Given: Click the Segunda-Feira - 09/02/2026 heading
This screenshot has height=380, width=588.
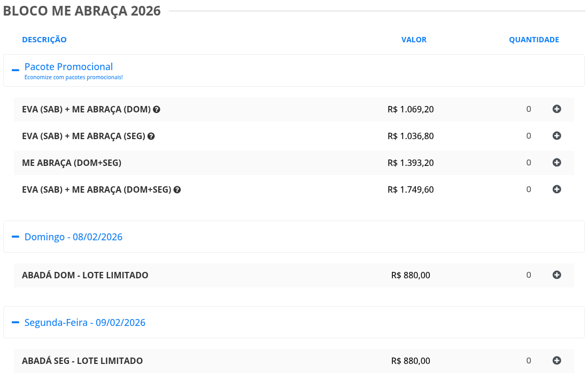Looking at the screenshot, I should pyautogui.click(x=84, y=322).
